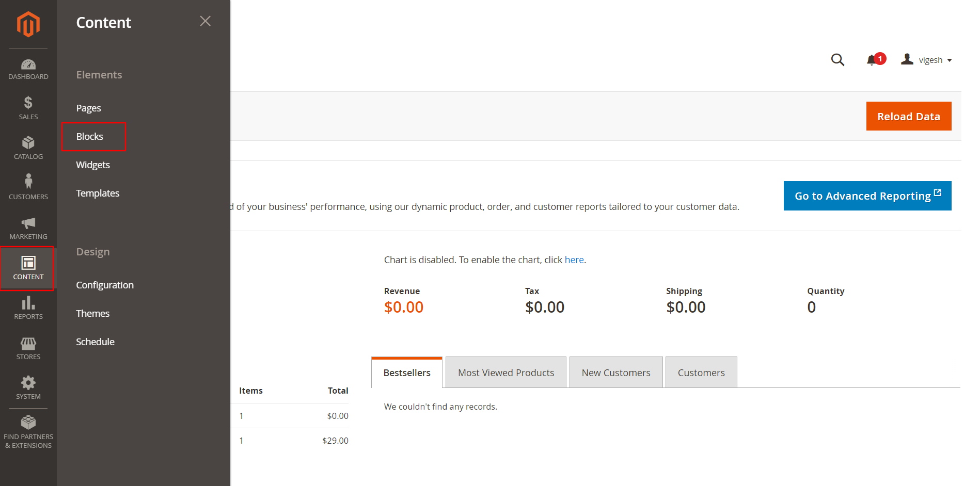Open the Catalog section icon

click(x=28, y=146)
